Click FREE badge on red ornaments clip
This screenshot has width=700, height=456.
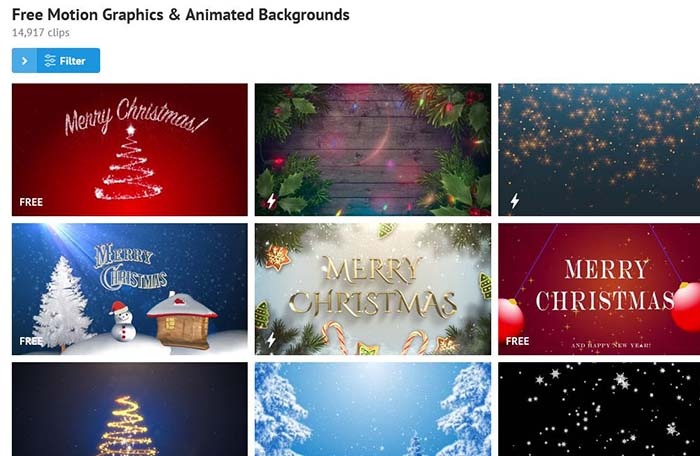(517, 341)
